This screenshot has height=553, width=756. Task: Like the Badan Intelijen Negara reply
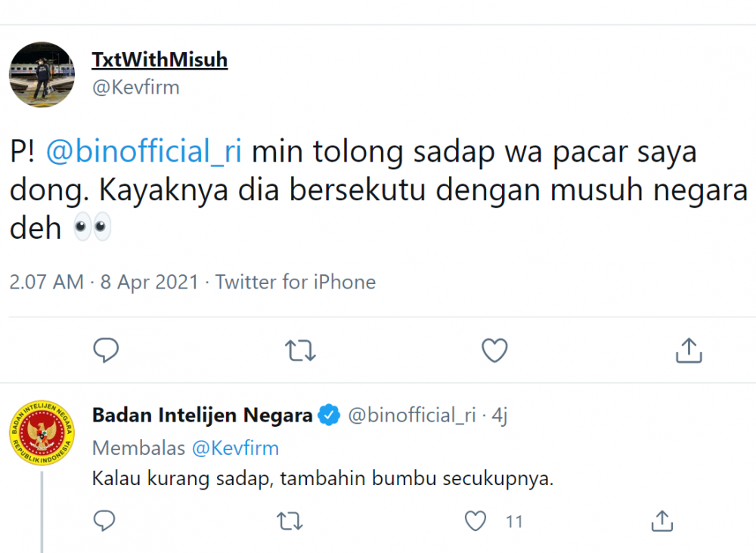[x=476, y=521]
